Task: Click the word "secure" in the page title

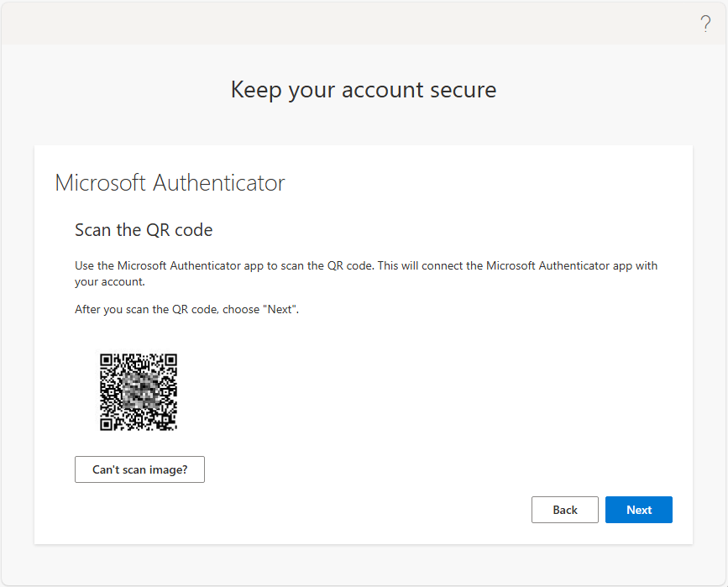Action: (x=464, y=90)
